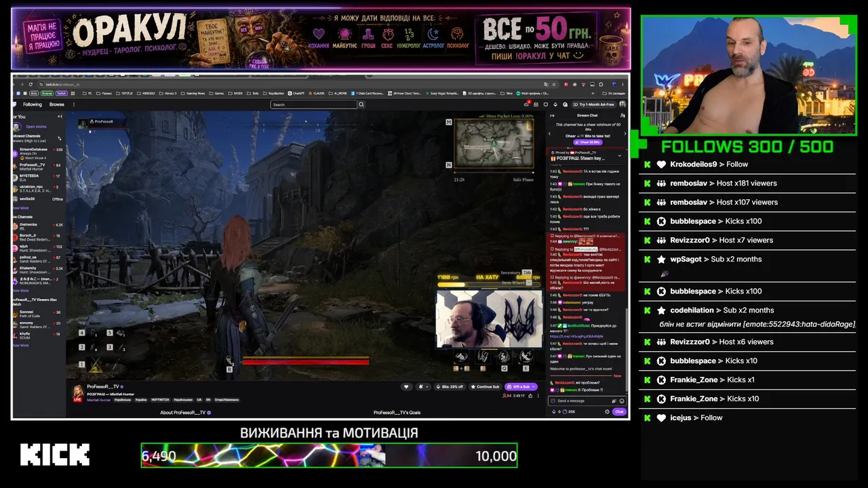The width and height of the screenshot is (868, 488).
Task: Click the heart follow icon below the stream
Action: 406,387
